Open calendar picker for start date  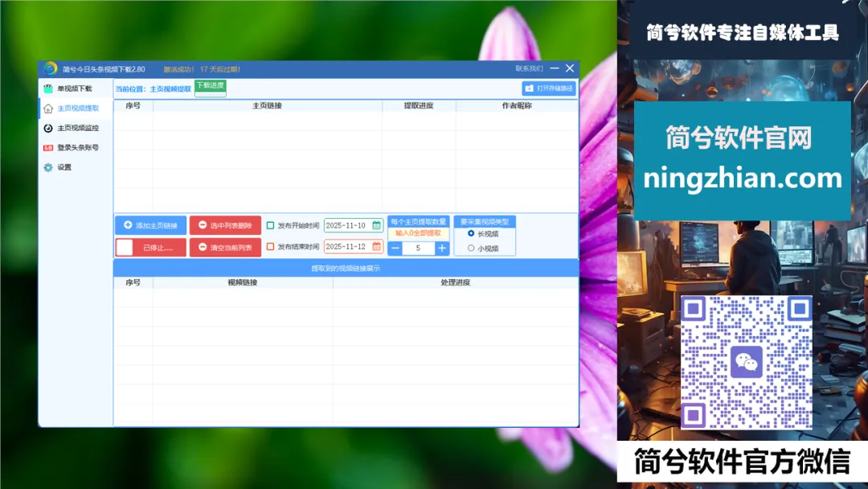(376, 225)
